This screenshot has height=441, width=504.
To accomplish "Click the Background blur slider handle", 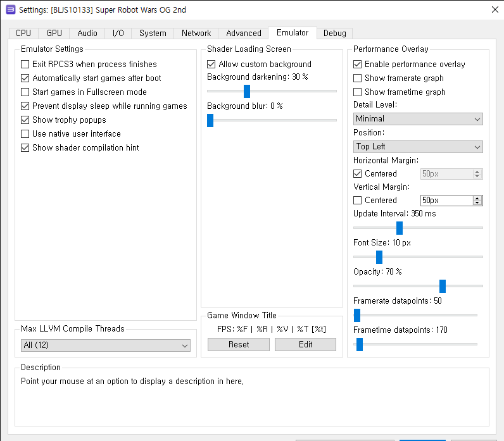I will click(210, 120).
